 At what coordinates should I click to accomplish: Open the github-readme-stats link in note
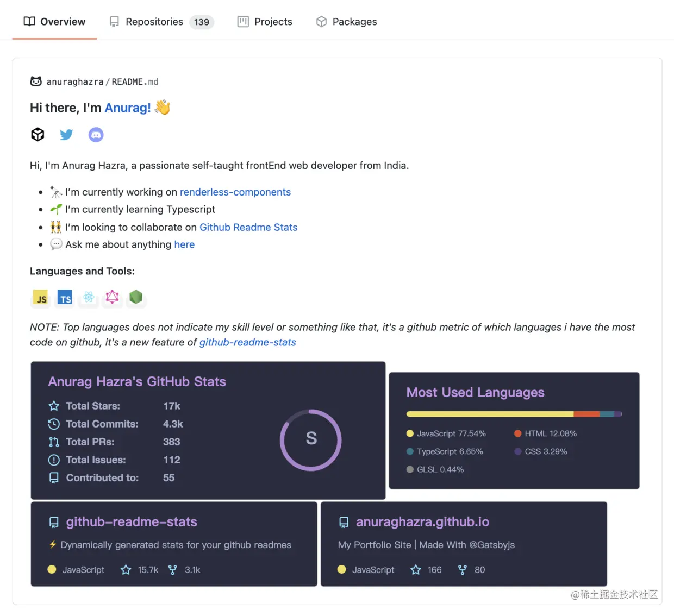coord(247,343)
